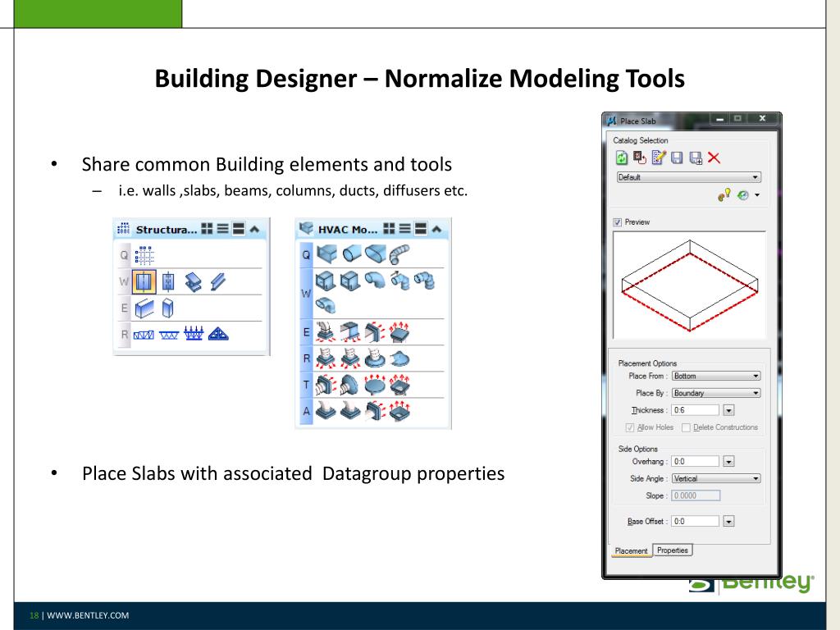The width and height of the screenshot is (840, 630).
Task: Click the floppy save-with-plus icon in Catalog Selection
Action: point(696,157)
